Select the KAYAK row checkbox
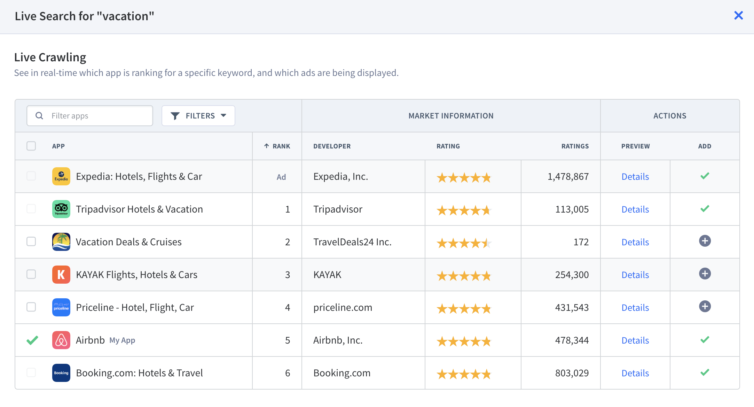The width and height of the screenshot is (754, 407). pyautogui.click(x=31, y=274)
